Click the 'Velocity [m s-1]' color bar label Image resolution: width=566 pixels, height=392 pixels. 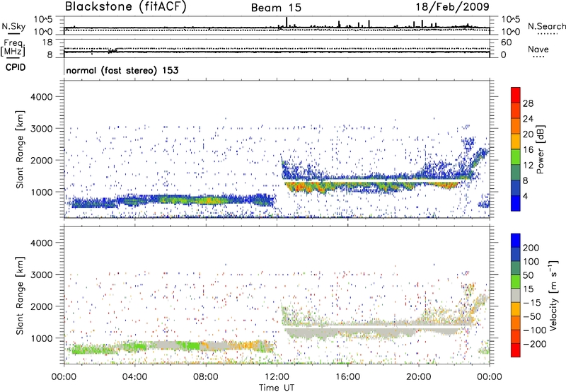pyautogui.click(x=553, y=295)
